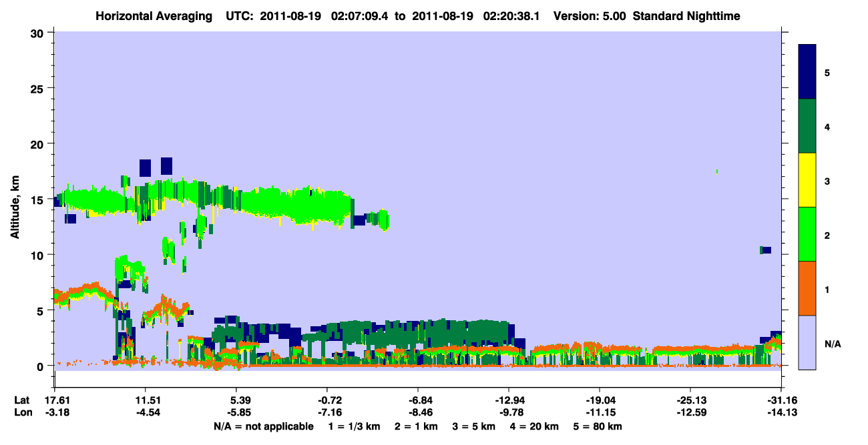This screenshot has height=445, width=868.
Task: Click 'Standard Nighttime' in the title
Action: coord(687,15)
